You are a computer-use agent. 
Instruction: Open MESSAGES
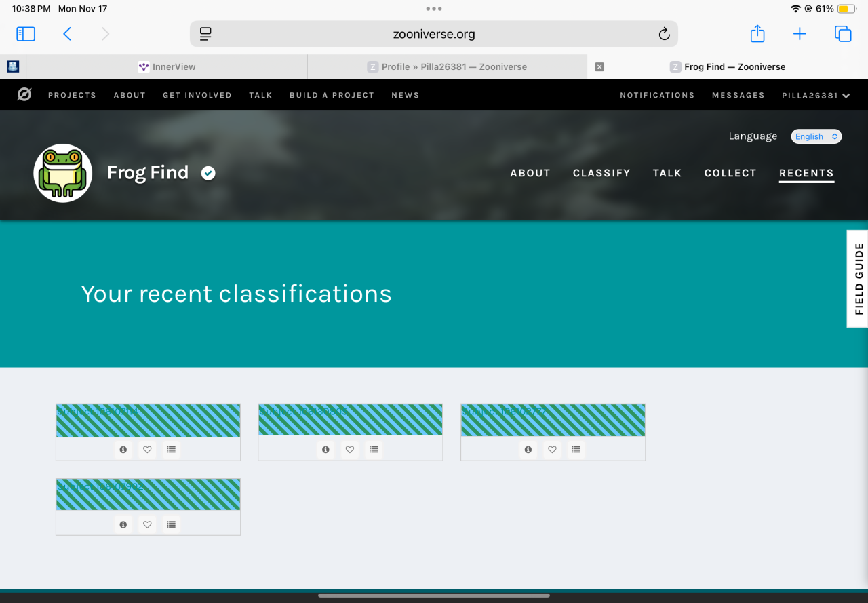[738, 96]
